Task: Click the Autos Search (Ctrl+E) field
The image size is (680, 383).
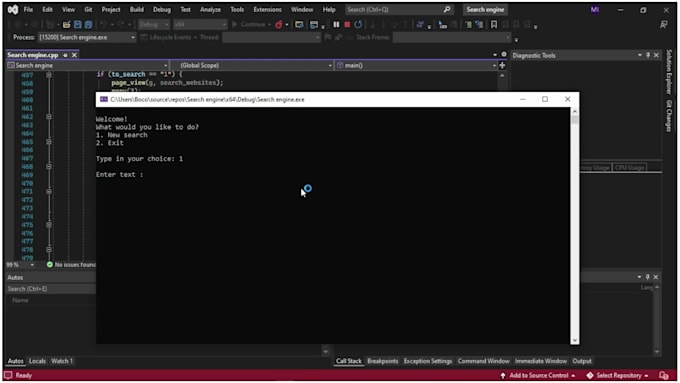Action: point(51,289)
